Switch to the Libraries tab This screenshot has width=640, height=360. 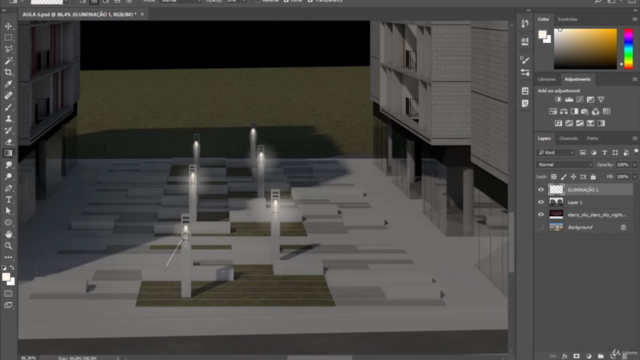tap(547, 79)
